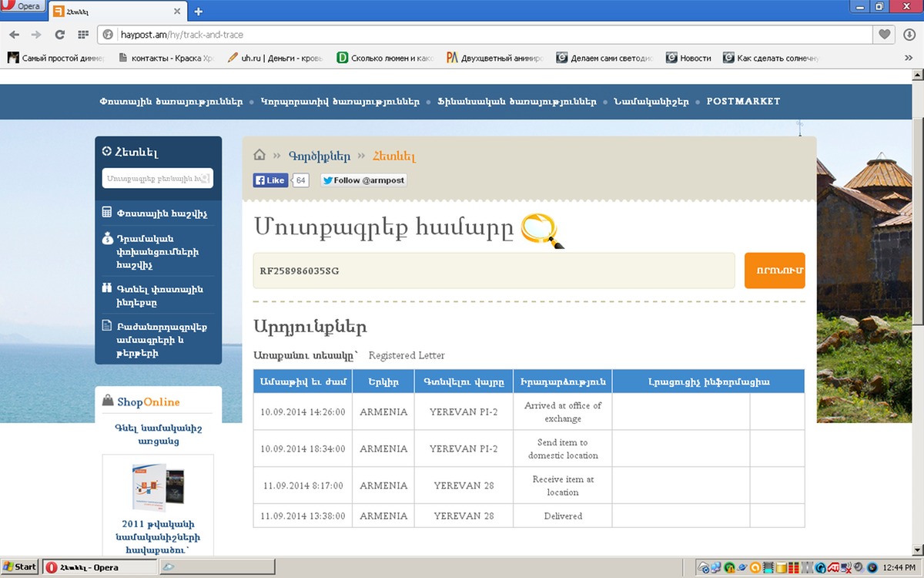Image resolution: width=924 pixels, height=578 pixels.
Task: Click the home icon in the breadcrumb
Action: (259, 155)
